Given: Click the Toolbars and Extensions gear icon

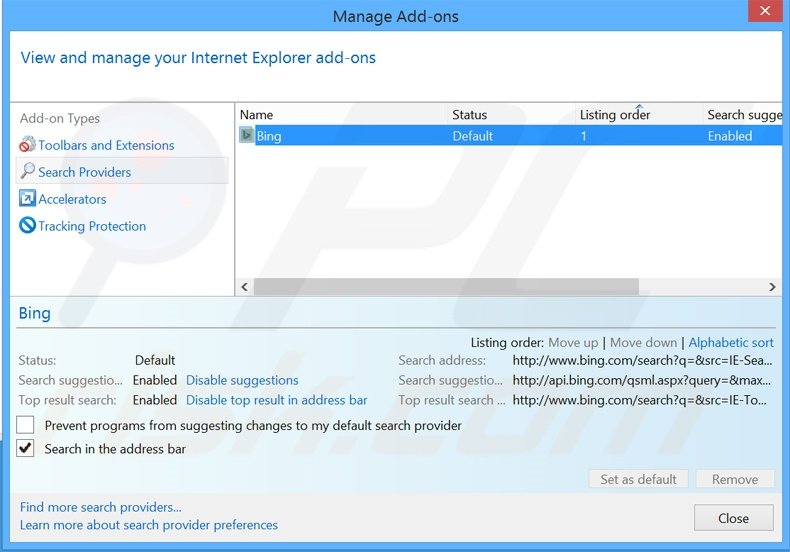Looking at the screenshot, I should tap(27, 145).
